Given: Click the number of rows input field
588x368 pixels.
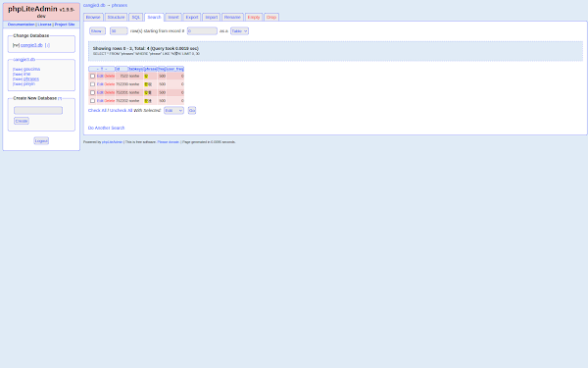Looking at the screenshot, I should (x=119, y=31).
